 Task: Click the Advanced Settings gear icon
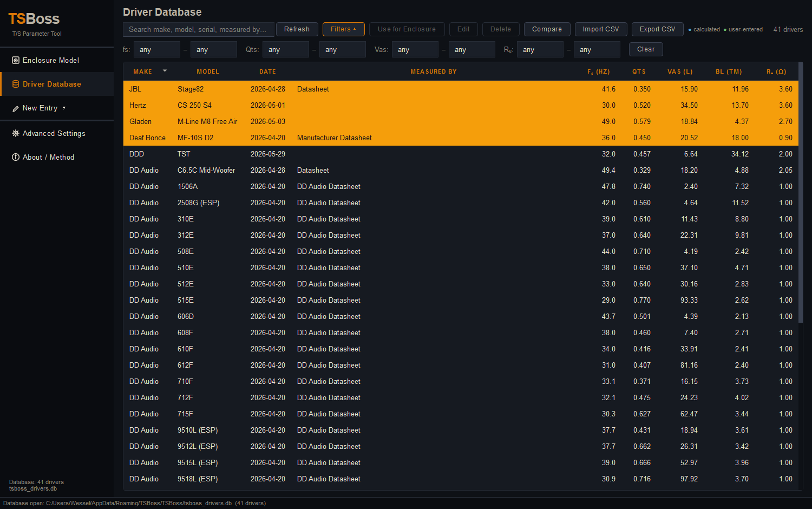point(16,133)
